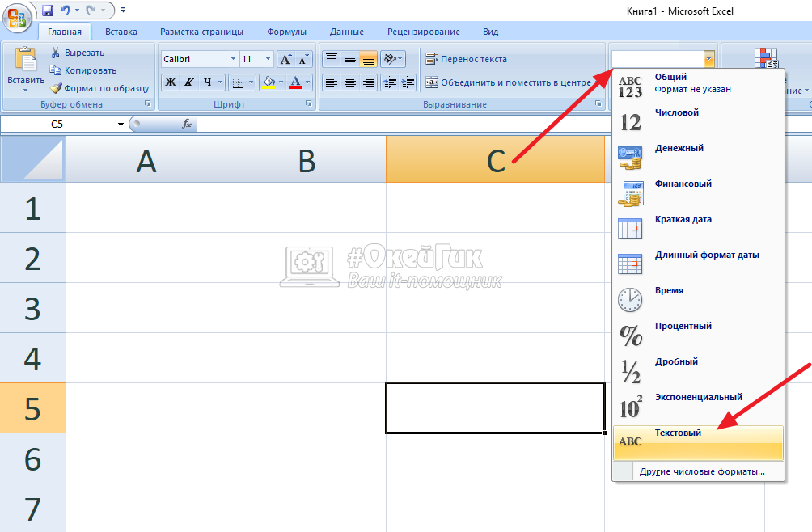Image resolution: width=812 pixels, height=532 pixels.
Task: Open the Calibri font name dropdown
Action: click(233, 59)
